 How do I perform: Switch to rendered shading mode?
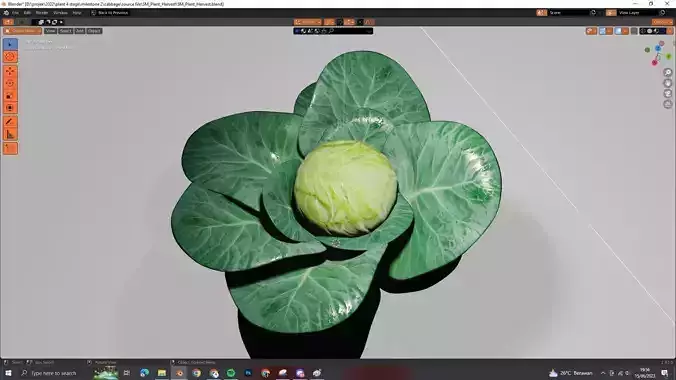point(663,31)
